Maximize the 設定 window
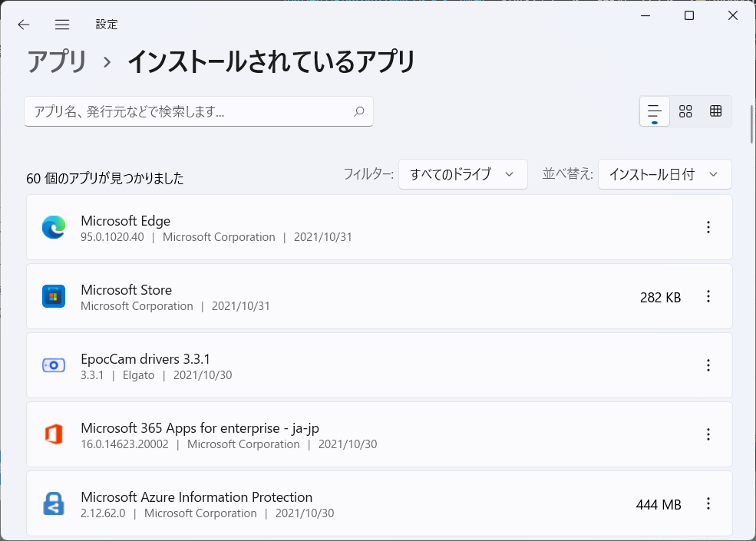Viewport: 756px width, 541px height. click(x=689, y=15)
